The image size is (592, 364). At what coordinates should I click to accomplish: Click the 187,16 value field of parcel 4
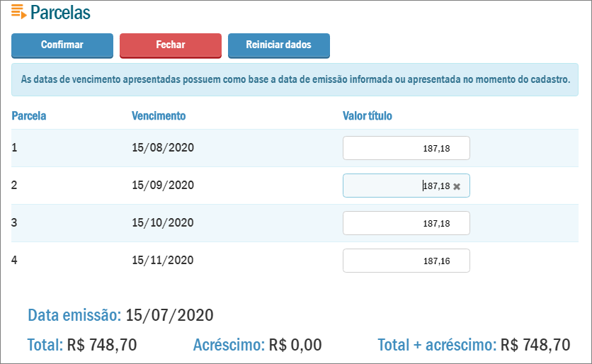[x=406, y=261]
